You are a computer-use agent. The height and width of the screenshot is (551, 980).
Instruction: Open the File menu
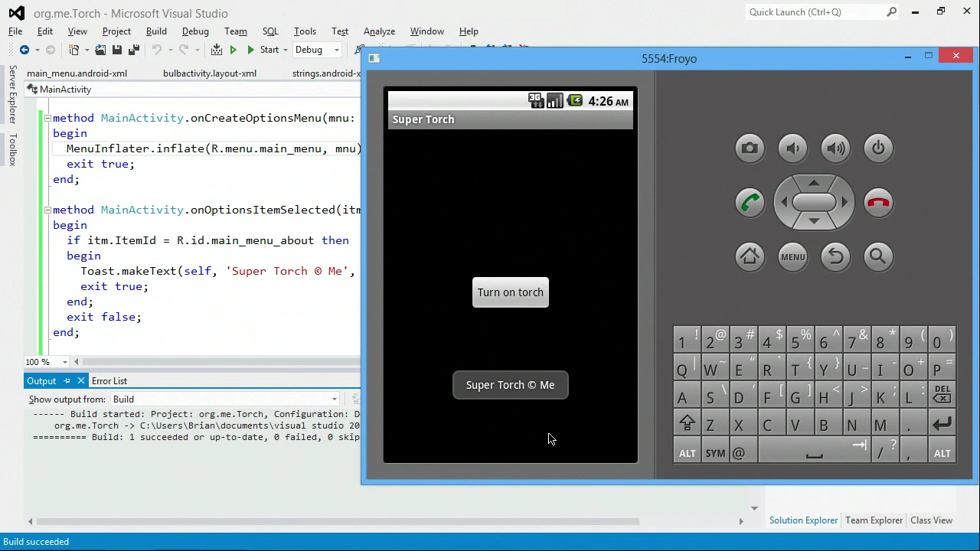(15, 31)
